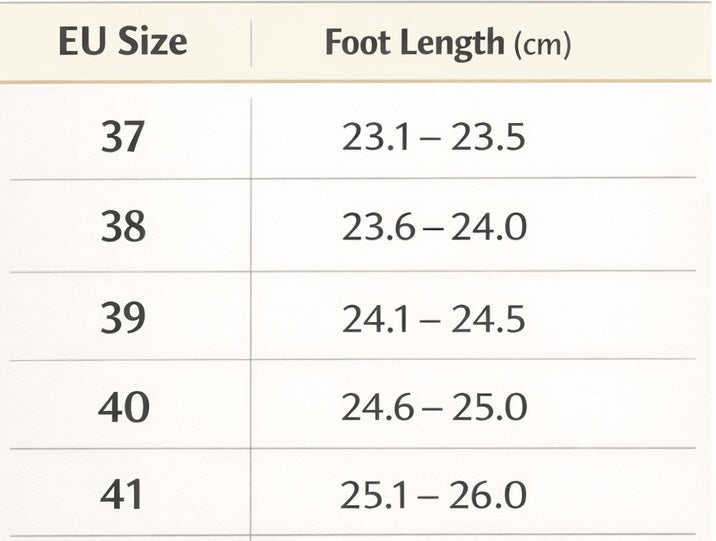716x541 pixels.
Task: Click the 24.1 lower bound value
Action: point(369,320)
